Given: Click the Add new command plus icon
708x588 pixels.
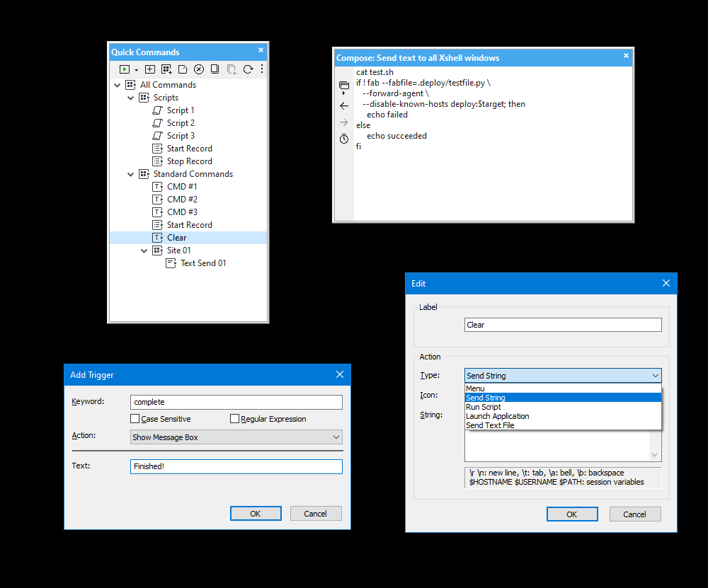Looking at the screenshot, I should 150,69.
